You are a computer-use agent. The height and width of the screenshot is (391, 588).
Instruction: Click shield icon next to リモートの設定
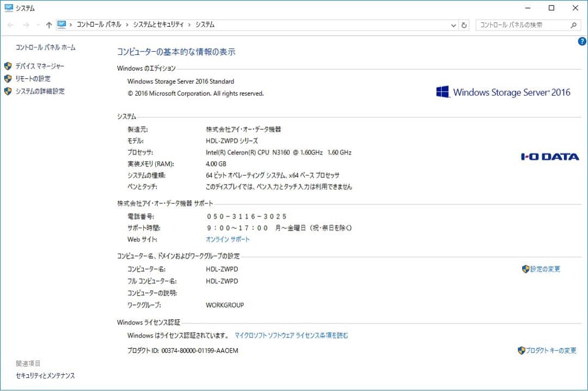point(8,79)
